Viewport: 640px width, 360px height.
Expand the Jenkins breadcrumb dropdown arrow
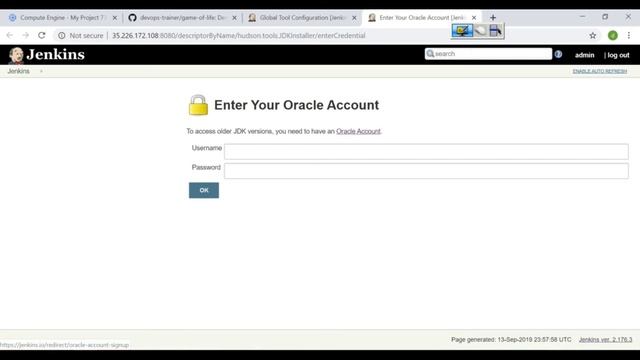[x=41, y=71]
